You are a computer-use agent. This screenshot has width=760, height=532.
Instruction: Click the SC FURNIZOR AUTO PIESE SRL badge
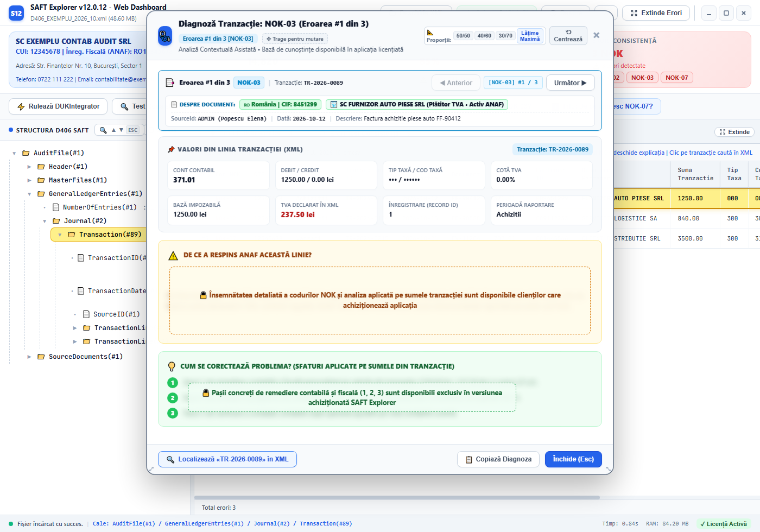point(417,104)
